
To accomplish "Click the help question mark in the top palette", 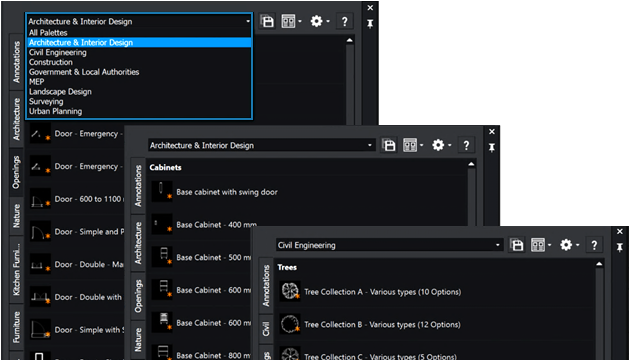I will click(344, 21).
